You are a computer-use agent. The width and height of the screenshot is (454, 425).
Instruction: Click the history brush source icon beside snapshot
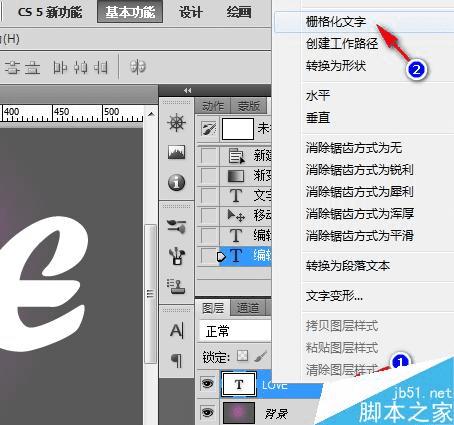[209, 129]
